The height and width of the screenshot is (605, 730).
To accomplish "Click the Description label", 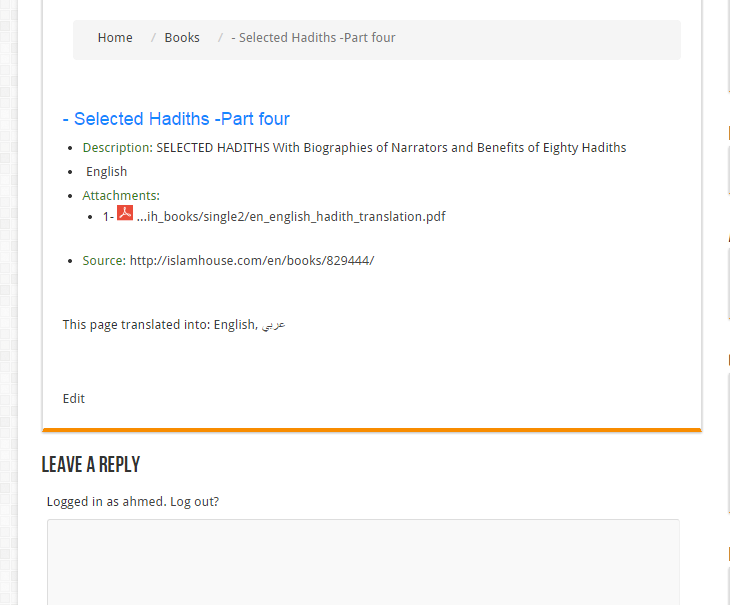I will [x=118, y=148].
